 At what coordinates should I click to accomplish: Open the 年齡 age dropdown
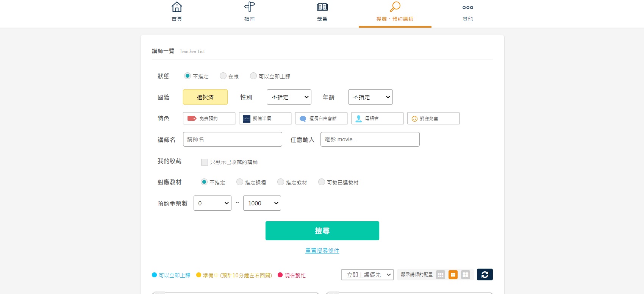coord(370,97)
